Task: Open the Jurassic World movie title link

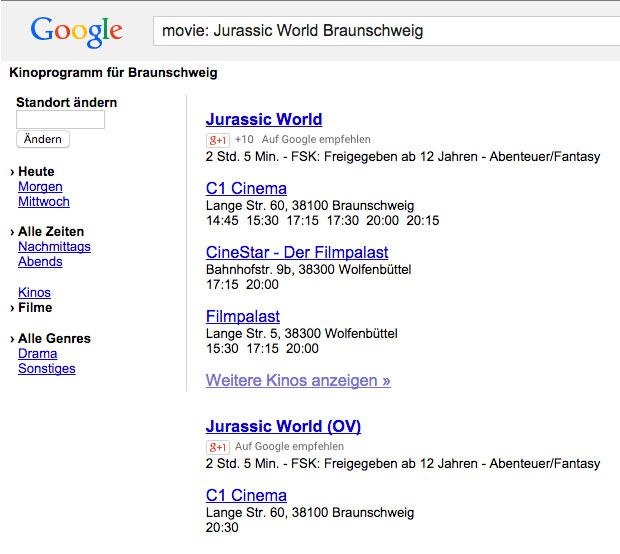Action: [x=264, y=119]
